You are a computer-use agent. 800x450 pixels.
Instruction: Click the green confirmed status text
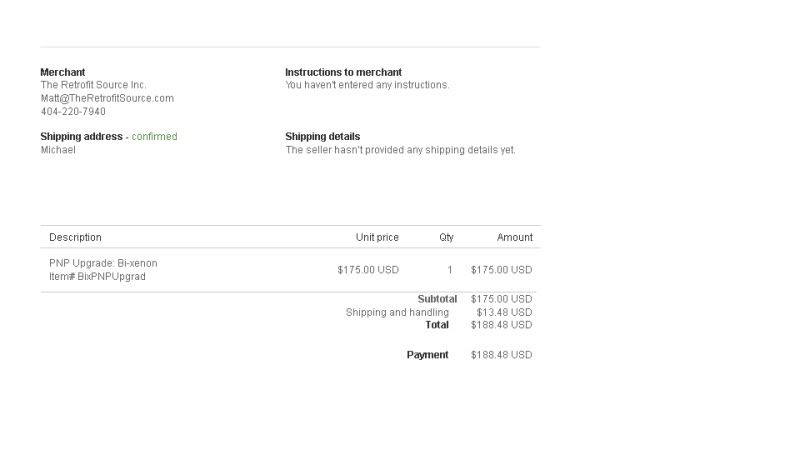click(154, 136)
